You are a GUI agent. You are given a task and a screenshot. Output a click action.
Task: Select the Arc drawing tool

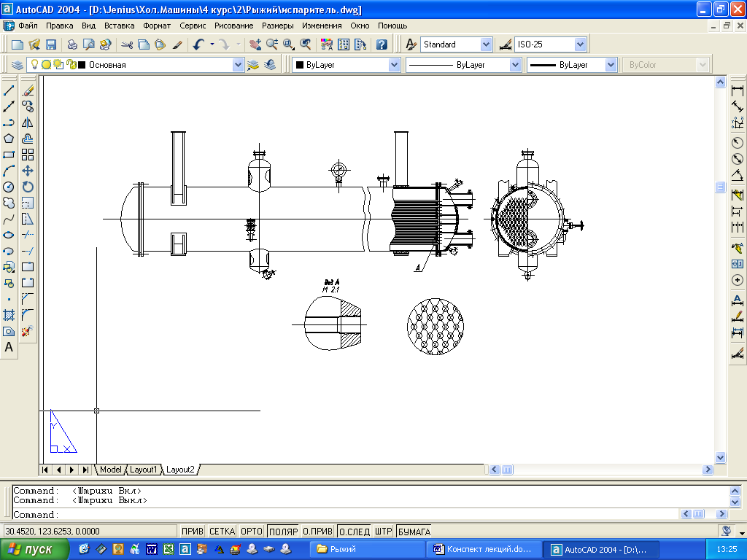pyautogui.click(x=9, y=171)
